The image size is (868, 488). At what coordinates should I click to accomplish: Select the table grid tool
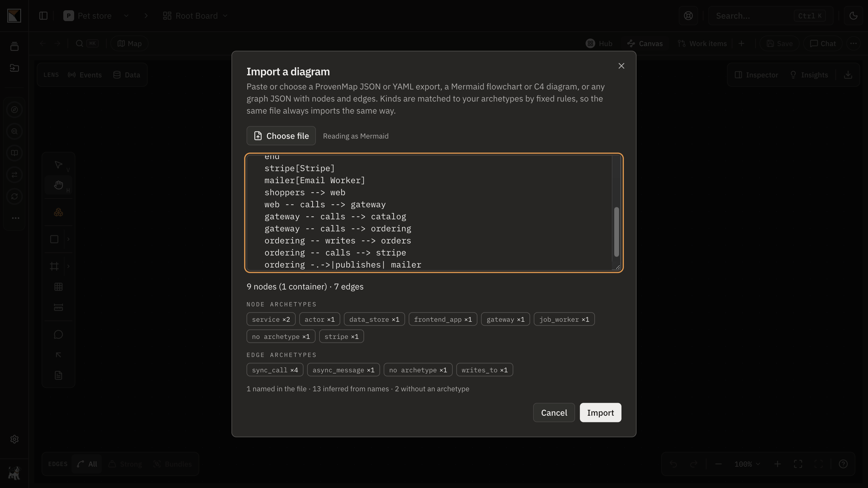[58, 286]
